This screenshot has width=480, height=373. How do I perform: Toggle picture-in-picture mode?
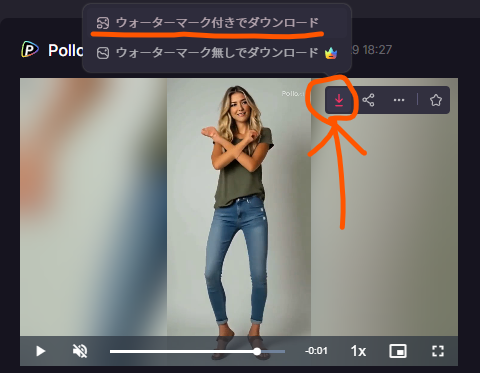point(398,351)
